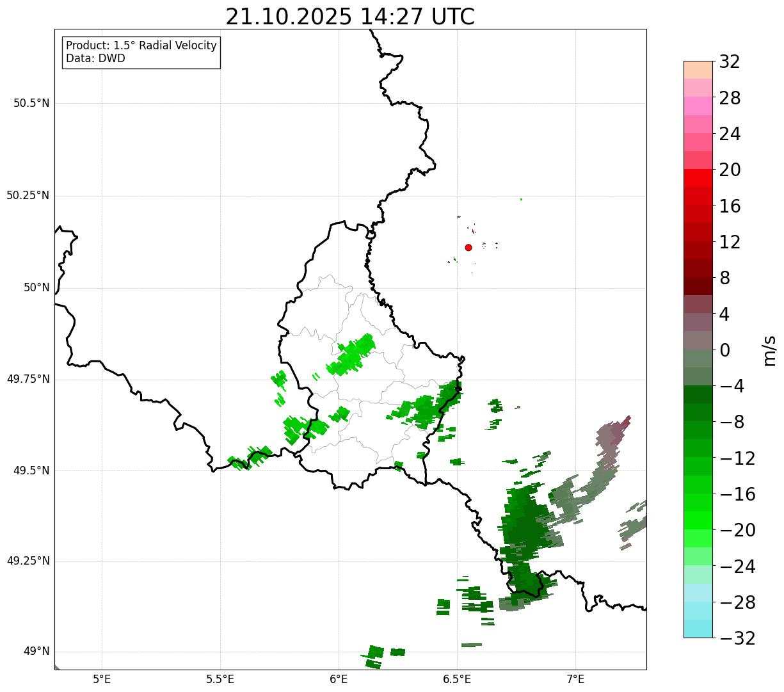The height and width of the screenshot is (692, 784).
Task: Click the colorbar label −24
Action: [737, 567]
